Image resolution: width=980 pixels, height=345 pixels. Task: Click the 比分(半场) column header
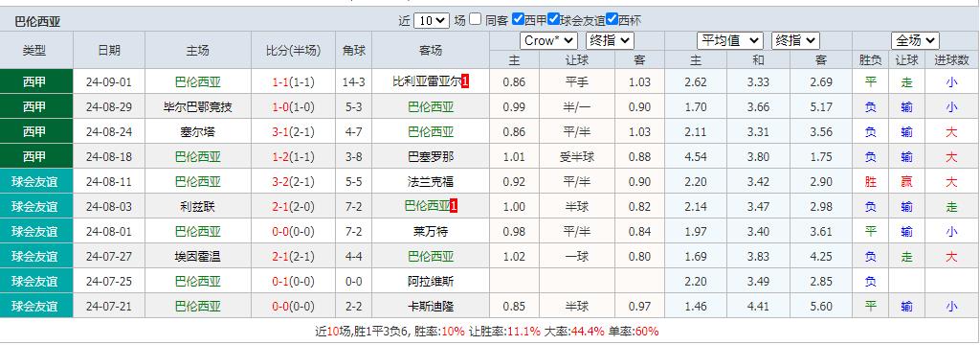[x=294, y=51]
